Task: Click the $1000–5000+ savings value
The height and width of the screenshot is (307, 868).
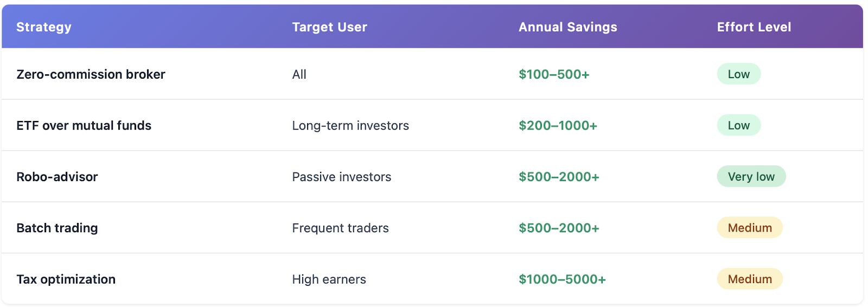Action: [x=562, y=279]
